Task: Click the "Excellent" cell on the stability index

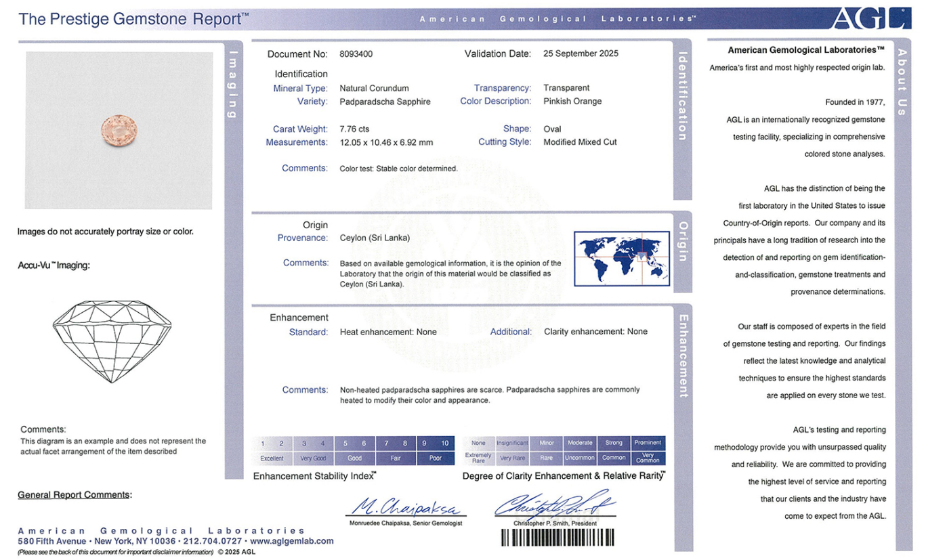Action: 272,458
